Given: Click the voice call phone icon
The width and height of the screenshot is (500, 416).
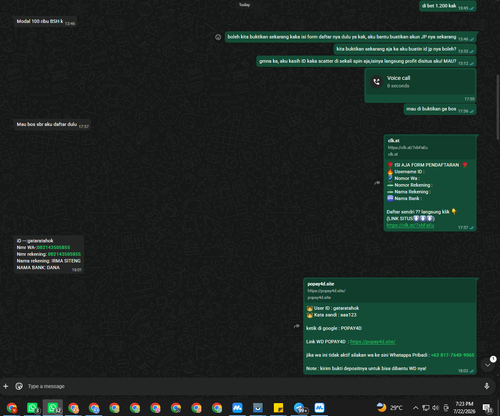Looking at the screenshot, I should 377,82.
